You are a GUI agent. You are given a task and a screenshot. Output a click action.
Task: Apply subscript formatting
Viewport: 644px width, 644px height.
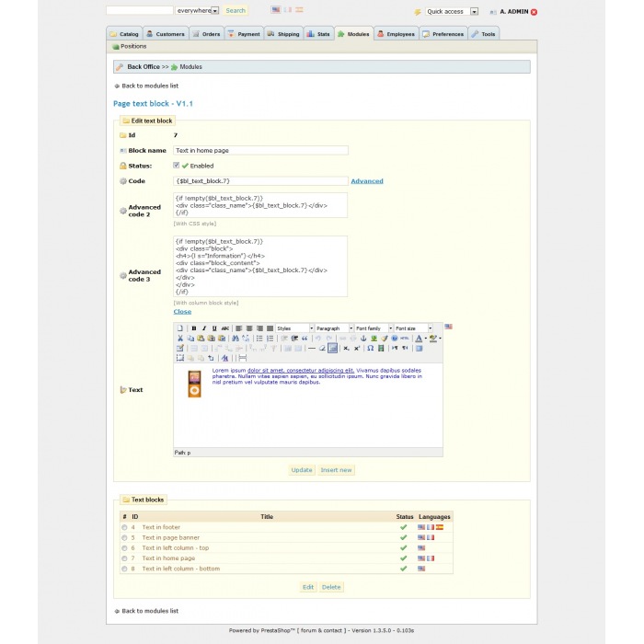coord(346,349)
